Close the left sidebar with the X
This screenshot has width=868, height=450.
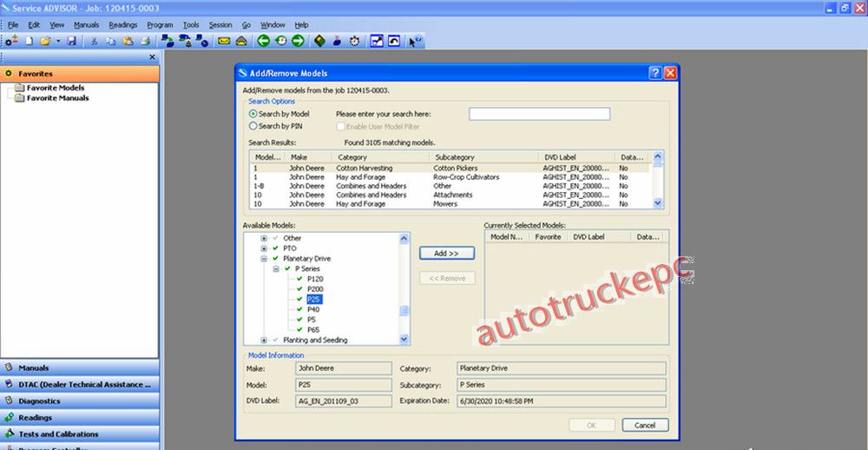[152, 57]
